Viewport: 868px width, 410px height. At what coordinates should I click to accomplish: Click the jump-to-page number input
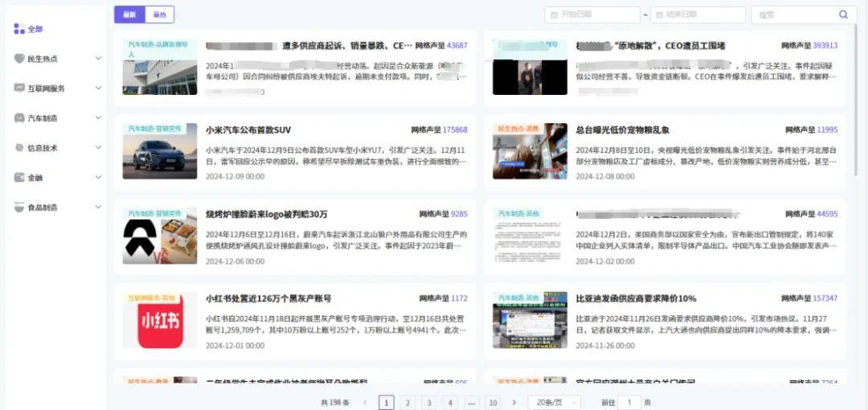tap(629, 403)
